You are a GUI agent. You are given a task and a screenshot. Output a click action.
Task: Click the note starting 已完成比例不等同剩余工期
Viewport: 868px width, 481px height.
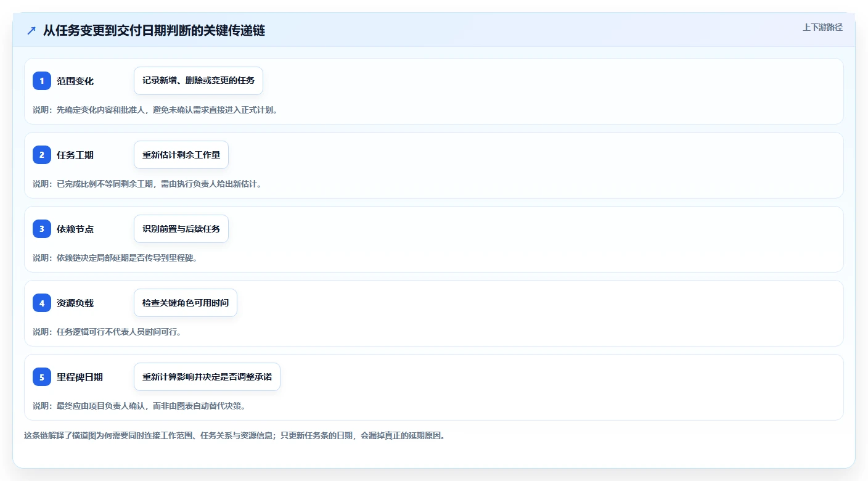click(147, 184)
